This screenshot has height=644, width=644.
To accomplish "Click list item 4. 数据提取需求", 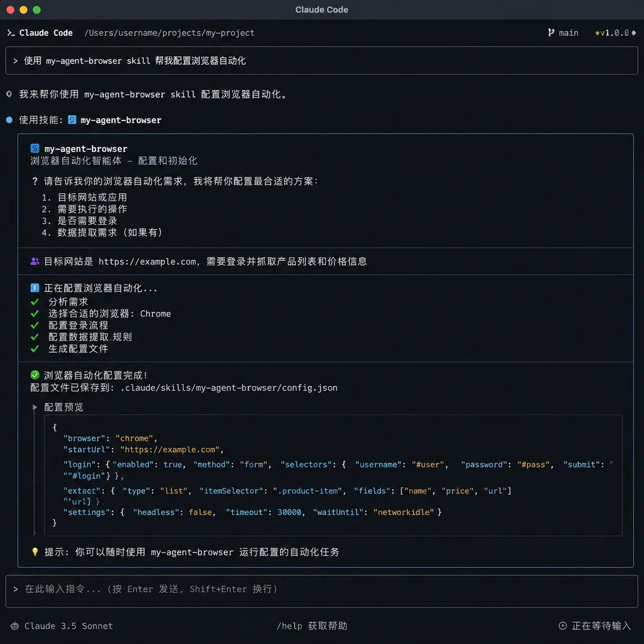I will click(103, 233).
